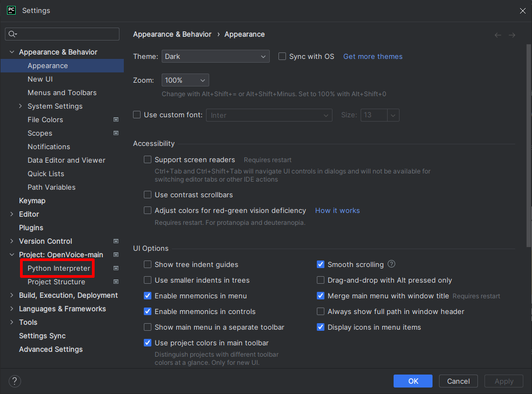Open the Plugins settings page

click(31, 228)
